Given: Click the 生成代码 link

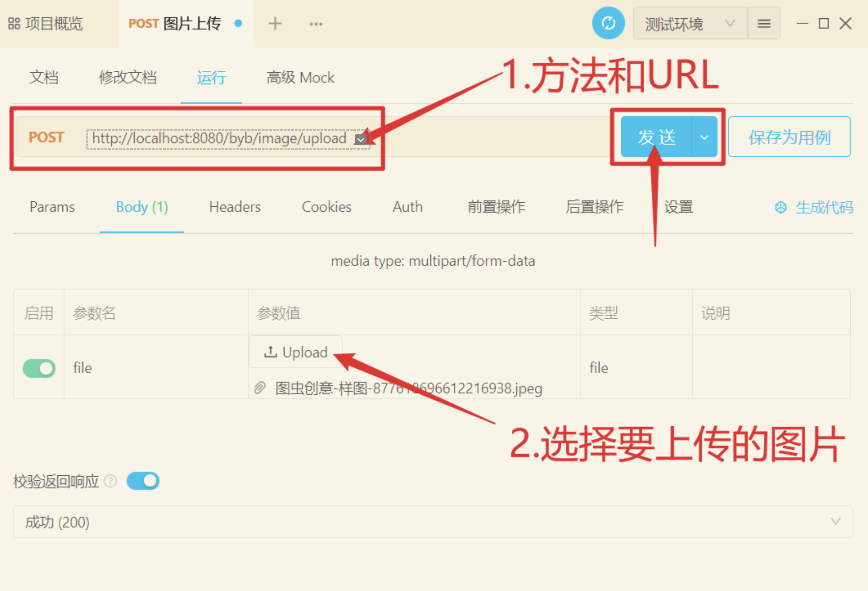Looking at the screenshot, I should click(824, 207).
